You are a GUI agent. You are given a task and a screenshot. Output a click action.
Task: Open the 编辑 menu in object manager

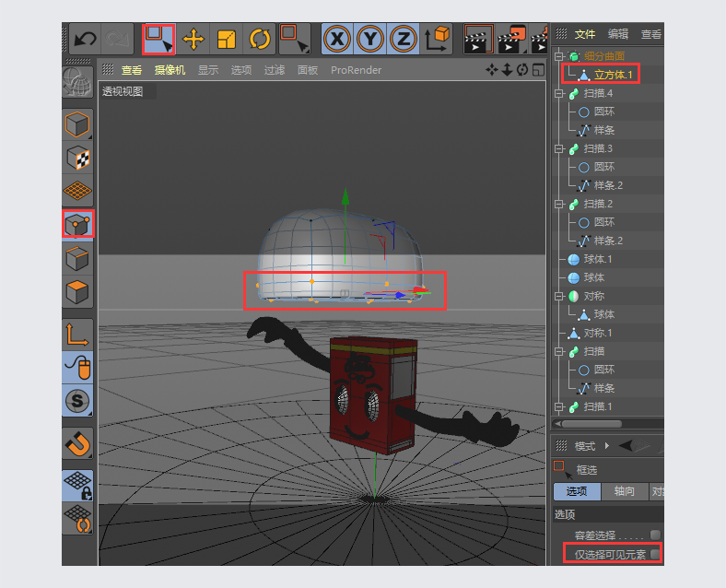[618, 34]
